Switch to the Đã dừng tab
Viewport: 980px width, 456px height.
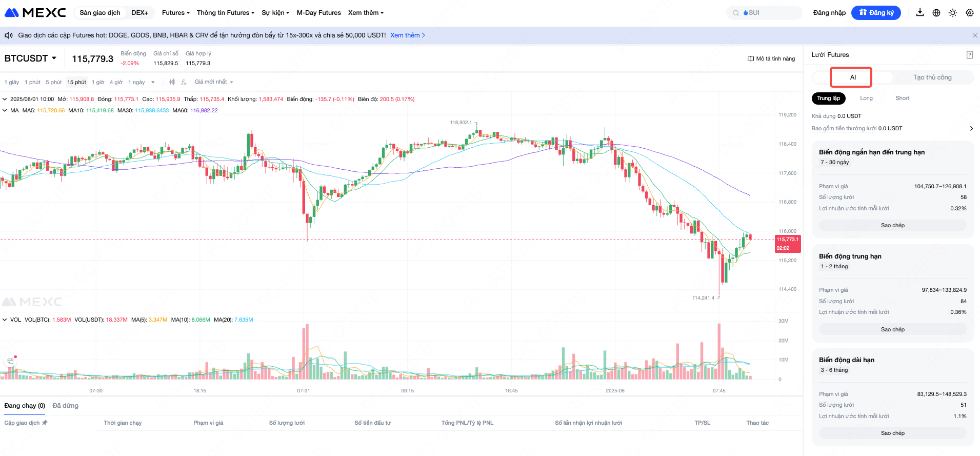[66, 406]
